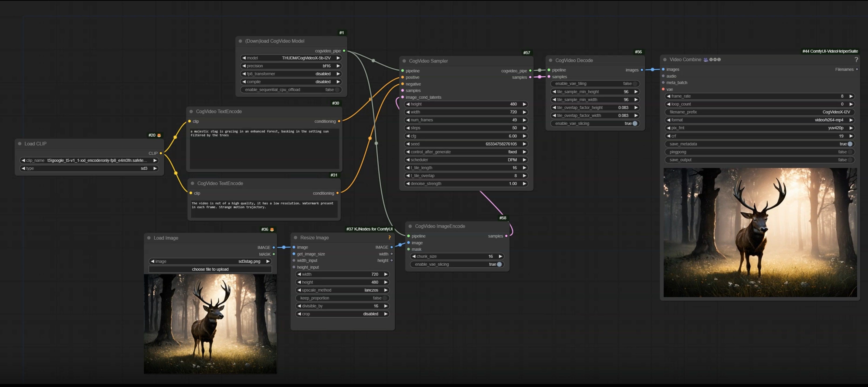The height and width of the screenshot is (387, 868).
Task: Click the Video Combine title emoji icons
Action: (712, 60)
